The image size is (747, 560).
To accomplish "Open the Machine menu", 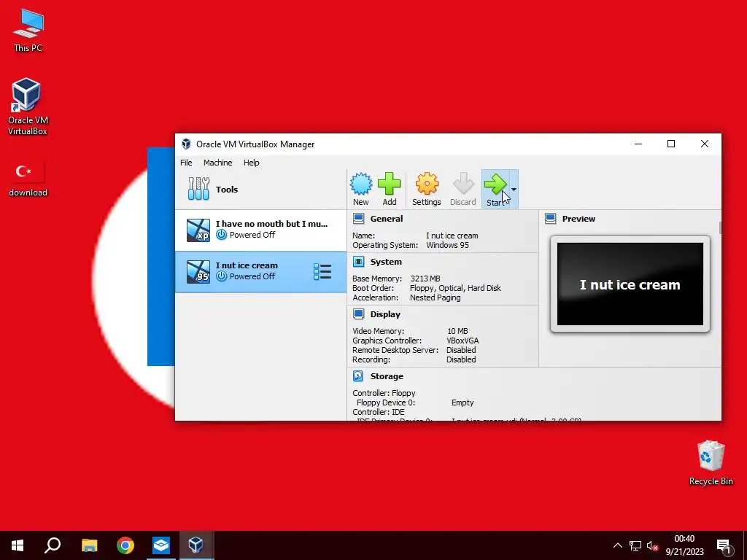I will 217,163.
